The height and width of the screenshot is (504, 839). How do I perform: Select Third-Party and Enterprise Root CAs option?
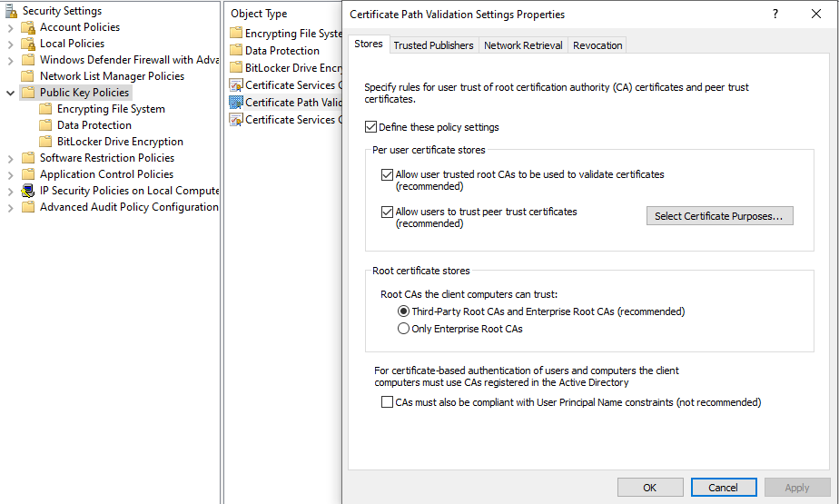pyautogui.click(x=403, y=311)
